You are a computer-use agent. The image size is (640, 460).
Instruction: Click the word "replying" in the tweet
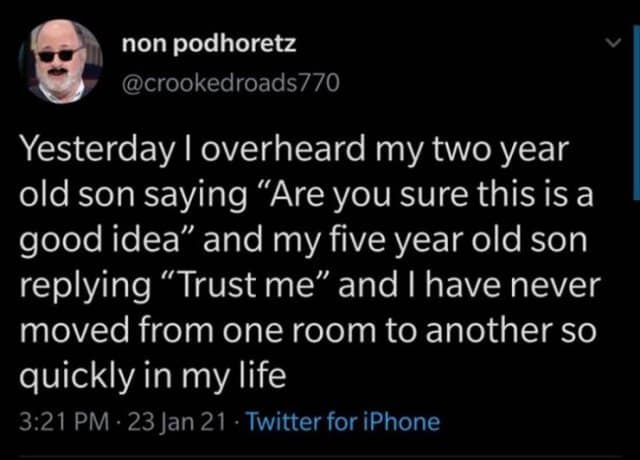point(80,286)
